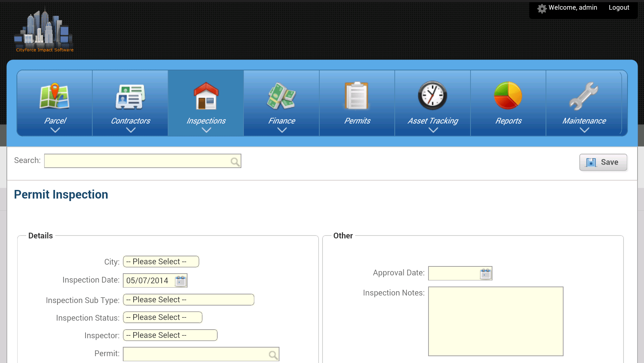Expand the Inspections tab chevron
644x363 pixels.
[x=205, y=130]
